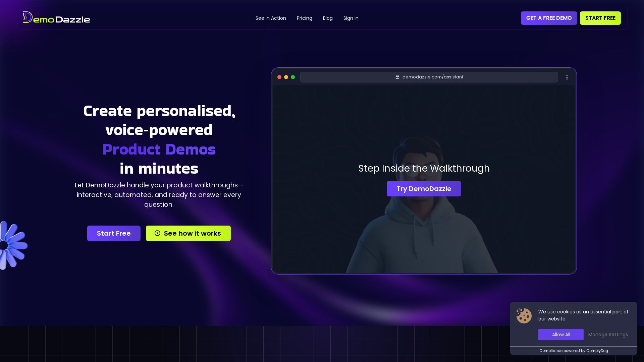Click the START FREE header button
Screen dimensions: 644x362
coord(600,18)
